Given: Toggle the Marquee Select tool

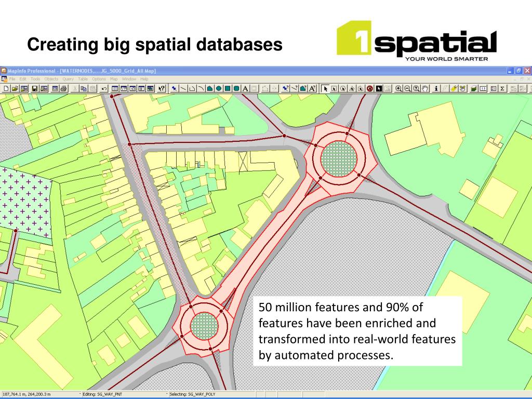Looking at the screenshot, I should click(334, 88).
